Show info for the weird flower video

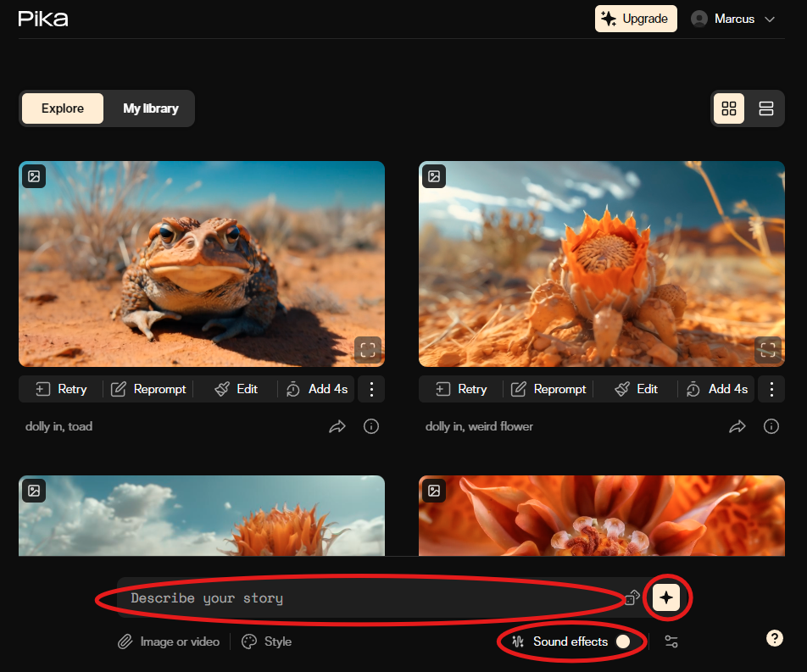[771, 426]
